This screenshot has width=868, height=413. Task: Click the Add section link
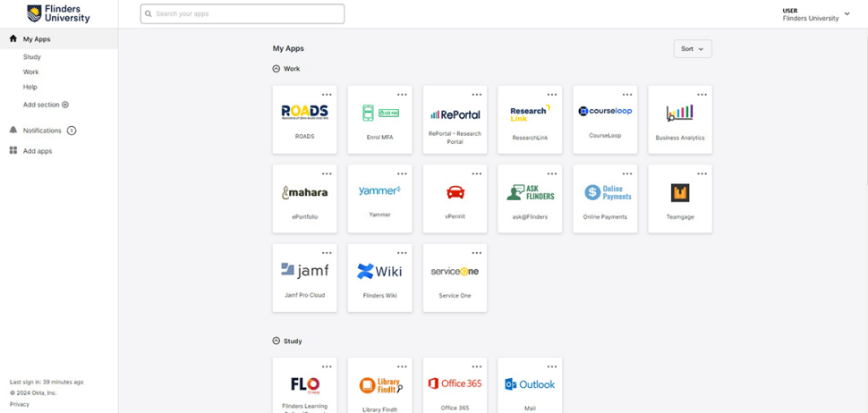(46, 105)
